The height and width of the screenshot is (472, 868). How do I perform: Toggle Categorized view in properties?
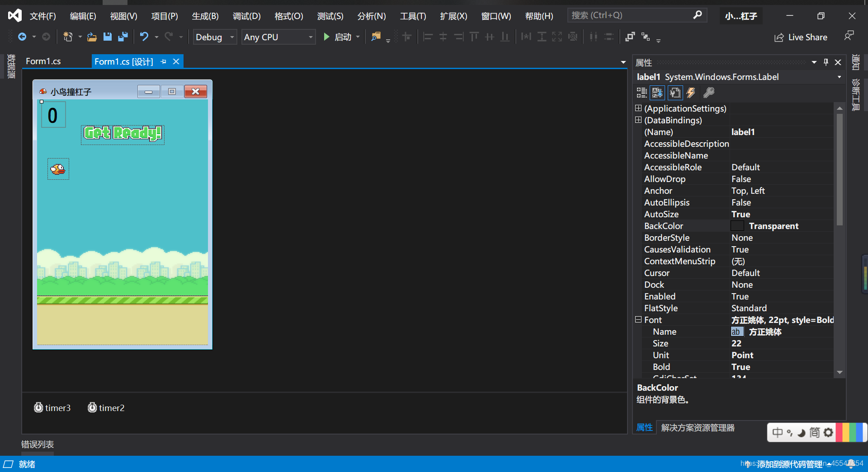[642, 93]
